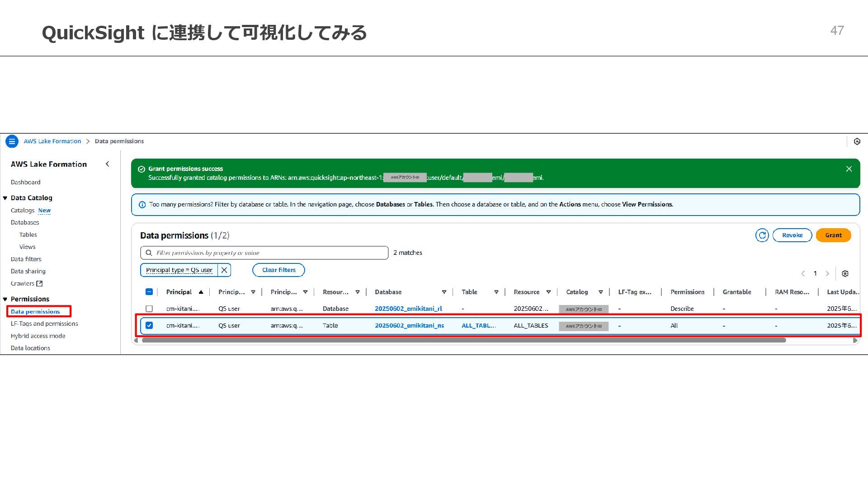This screenshot has width=868, height=488.
Task: Remove the Principal type filter chip
Action: click(x=224, y=270)
